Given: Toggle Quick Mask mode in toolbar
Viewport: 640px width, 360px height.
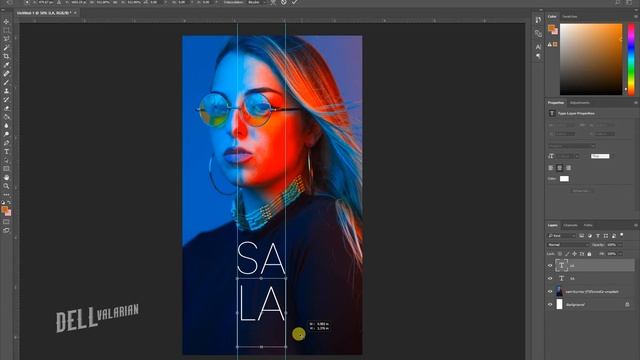Looking at the screenshot, I should coord(6,222).
